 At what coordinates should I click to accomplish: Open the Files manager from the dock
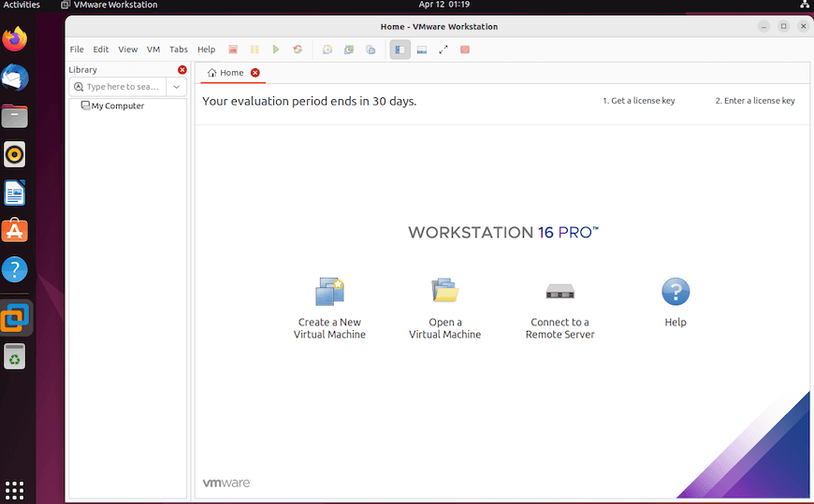[15, 116]
